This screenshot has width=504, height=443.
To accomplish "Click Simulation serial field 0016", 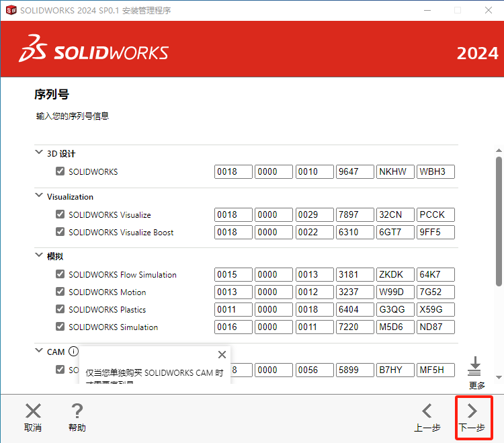I will (233, 327).
